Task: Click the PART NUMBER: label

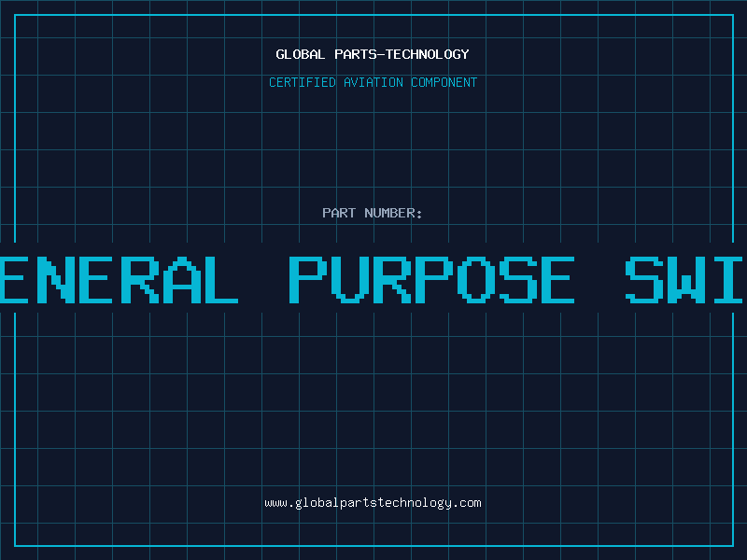Action: [x=373, y=213]
